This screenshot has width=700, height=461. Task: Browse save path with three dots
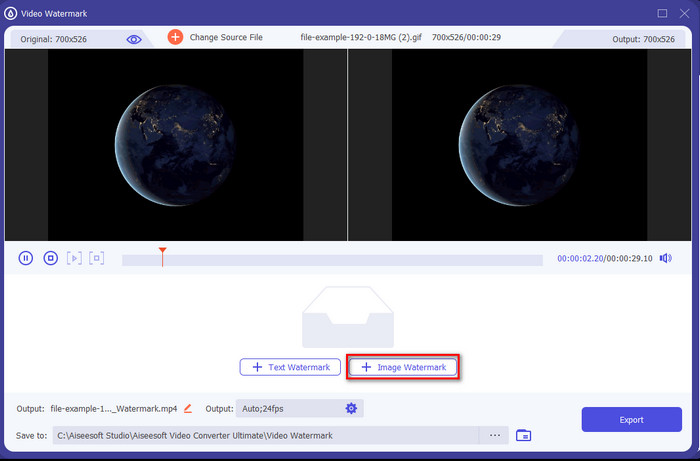pyautogui.click(x=494, y=435)
